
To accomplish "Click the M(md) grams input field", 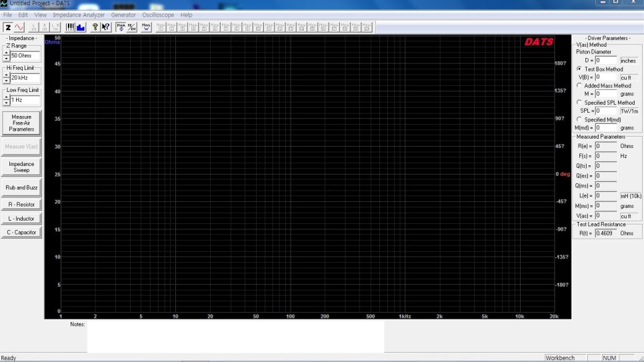I will (606, 128).
